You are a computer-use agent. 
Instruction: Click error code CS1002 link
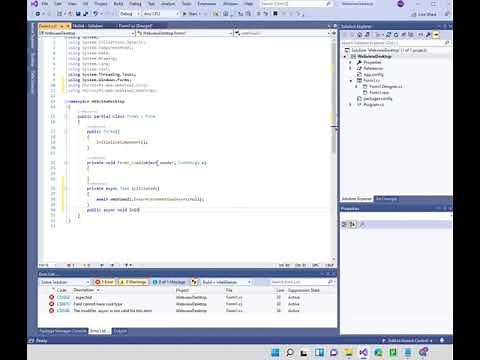tap(63, 297)
